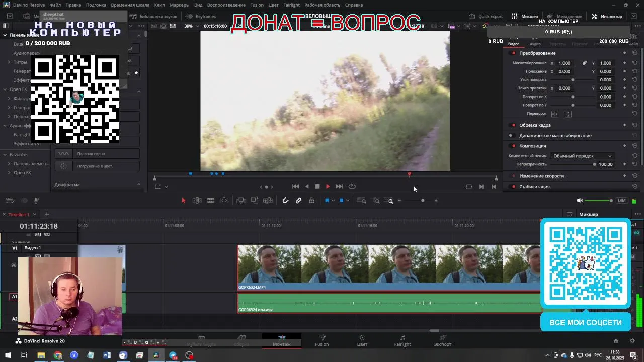Start playback with the red play button
The image size is (644, 362).
pyautogui.click(x=328, y=187)
